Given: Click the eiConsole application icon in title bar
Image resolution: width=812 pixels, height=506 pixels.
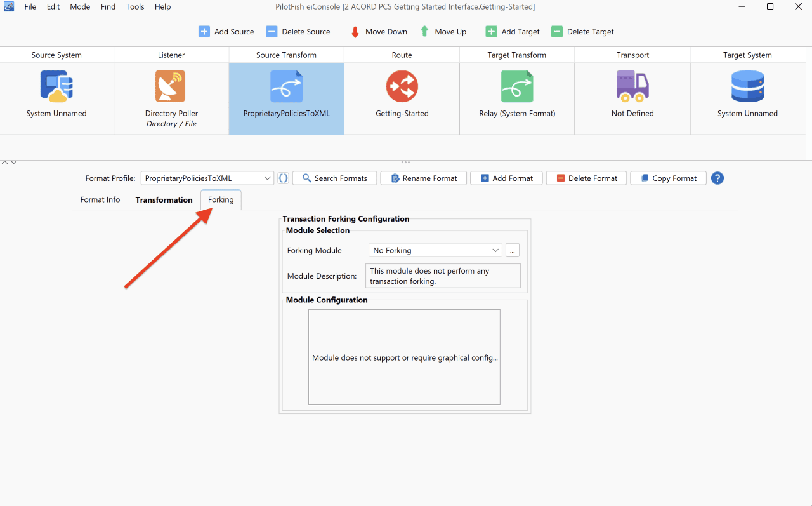Looking at the screenshot, I should (x=9, y=7).
